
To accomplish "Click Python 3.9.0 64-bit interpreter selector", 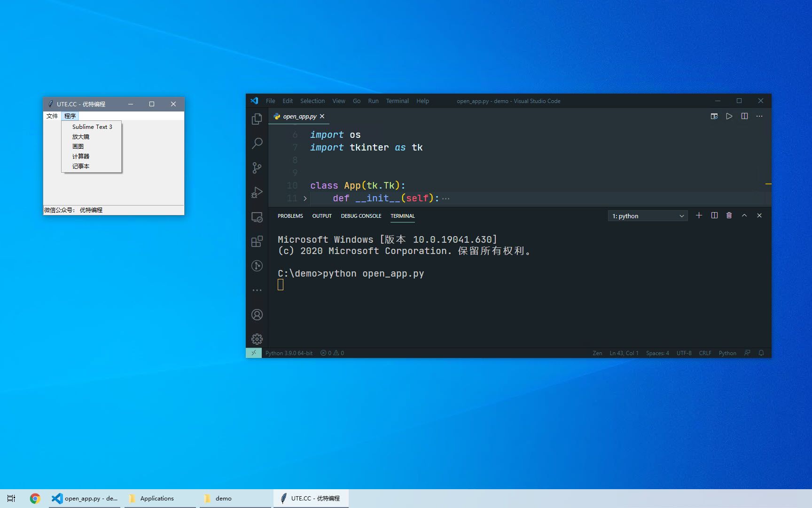I will 289,353.
